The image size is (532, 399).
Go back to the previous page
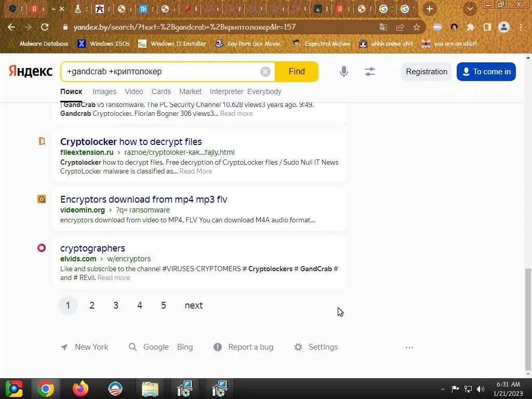[x=11, y=27]
